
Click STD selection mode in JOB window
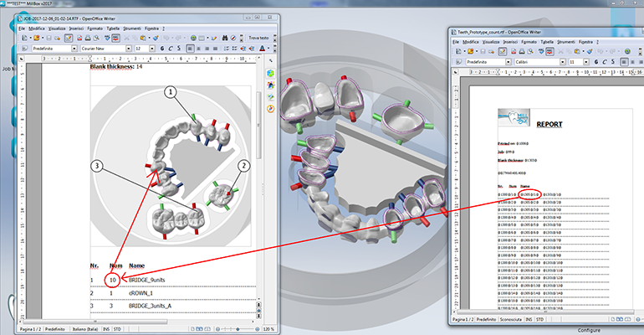pos(117,329)
